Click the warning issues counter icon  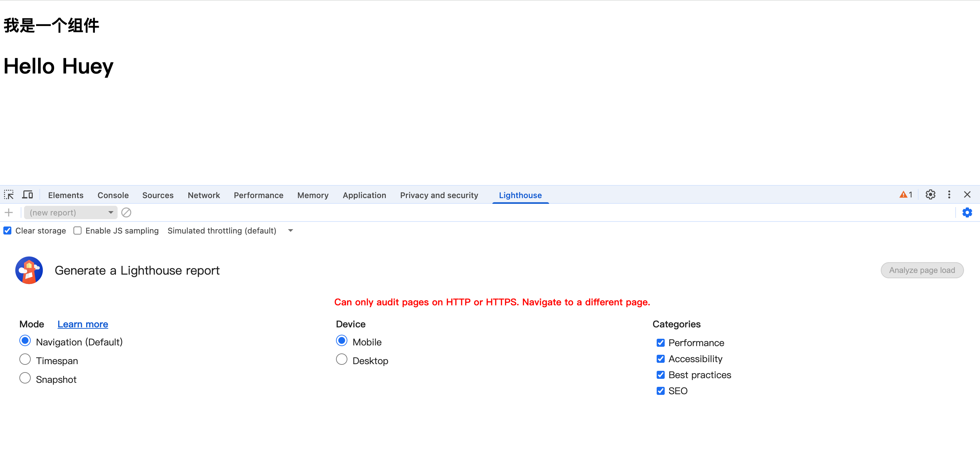point(906,194)
